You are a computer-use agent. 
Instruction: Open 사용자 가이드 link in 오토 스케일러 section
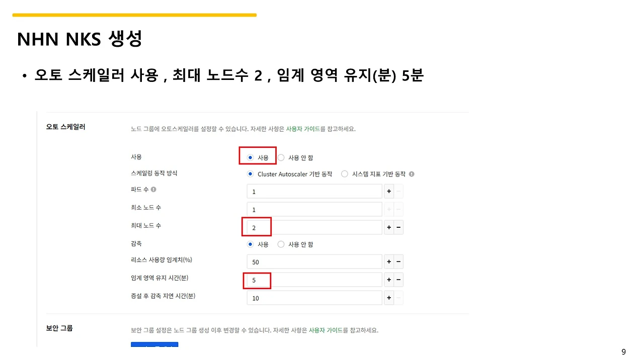pos(303,129)
